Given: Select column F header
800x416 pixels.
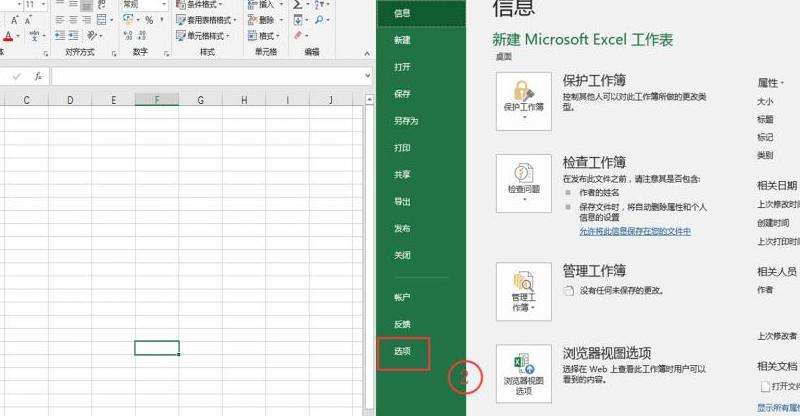Looking at the screenshot, I should [157, 100].
